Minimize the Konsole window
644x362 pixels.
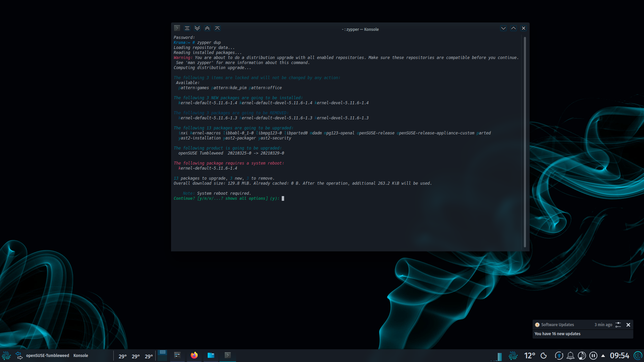coord(503,28)
